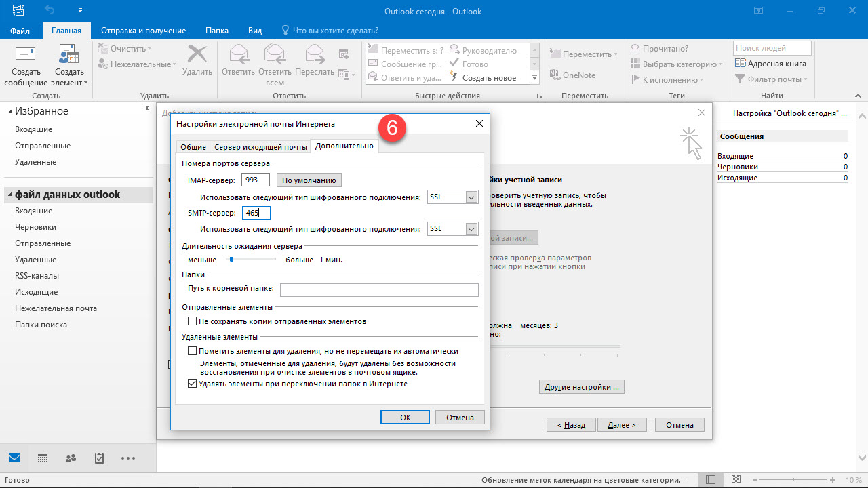868x488 pixels.
Task: Open the Outgoing server tab
Action: coord(260,147)
